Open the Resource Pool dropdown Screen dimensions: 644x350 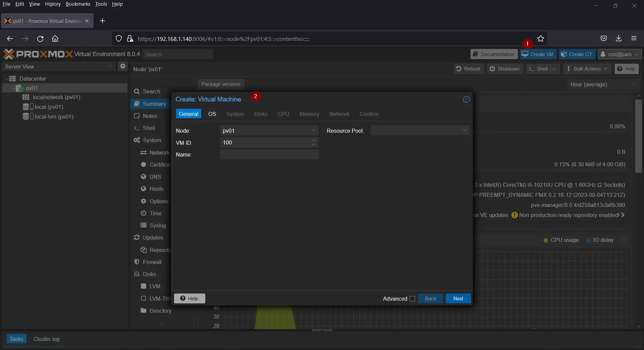(464, 130)
